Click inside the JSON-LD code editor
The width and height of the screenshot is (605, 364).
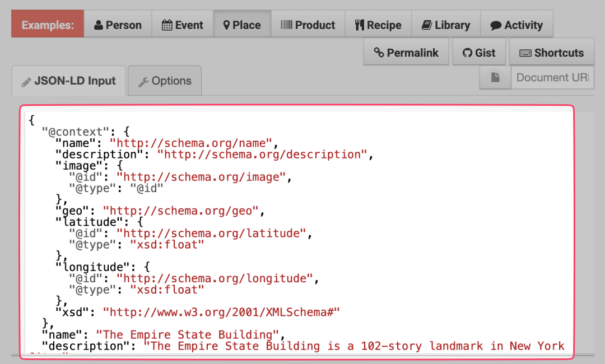(297, 232)
